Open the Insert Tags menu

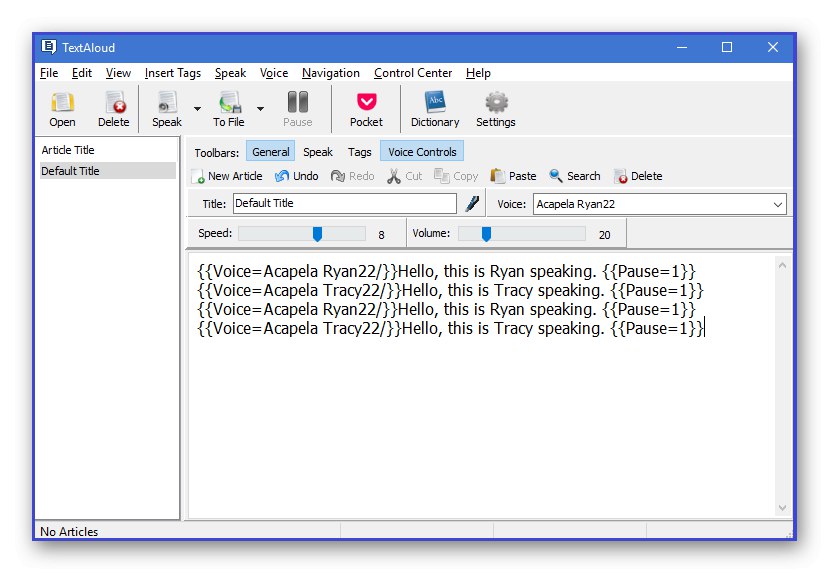tap(173, 73)
